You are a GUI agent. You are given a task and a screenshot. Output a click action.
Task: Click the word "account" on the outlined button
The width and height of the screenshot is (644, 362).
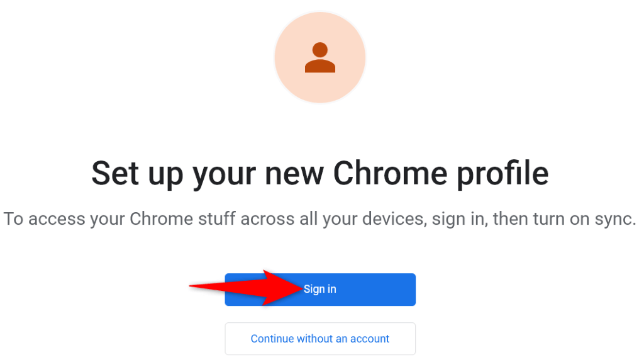point(369,339)
